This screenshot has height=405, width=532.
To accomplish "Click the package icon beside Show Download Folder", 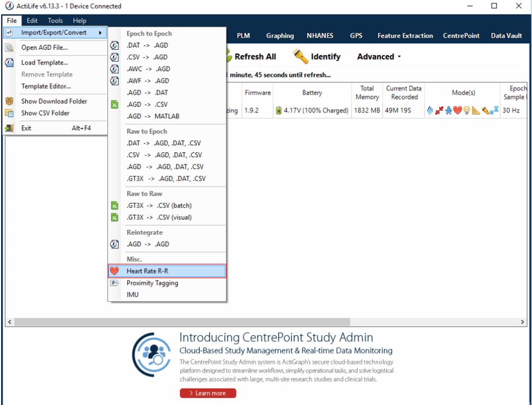I will (10, 101).
